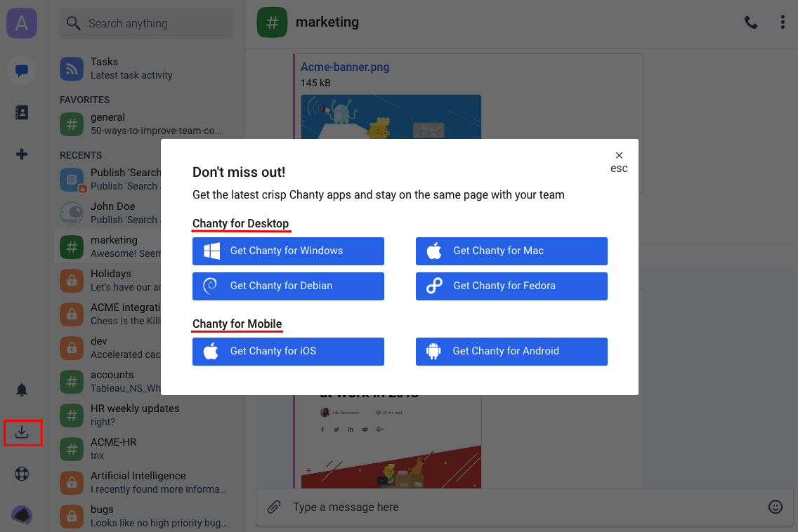This screenshot has width=798, height=532.
Task: Click Get Chanty for Debian
Action: pyautogui.click(x=288, y=286)
